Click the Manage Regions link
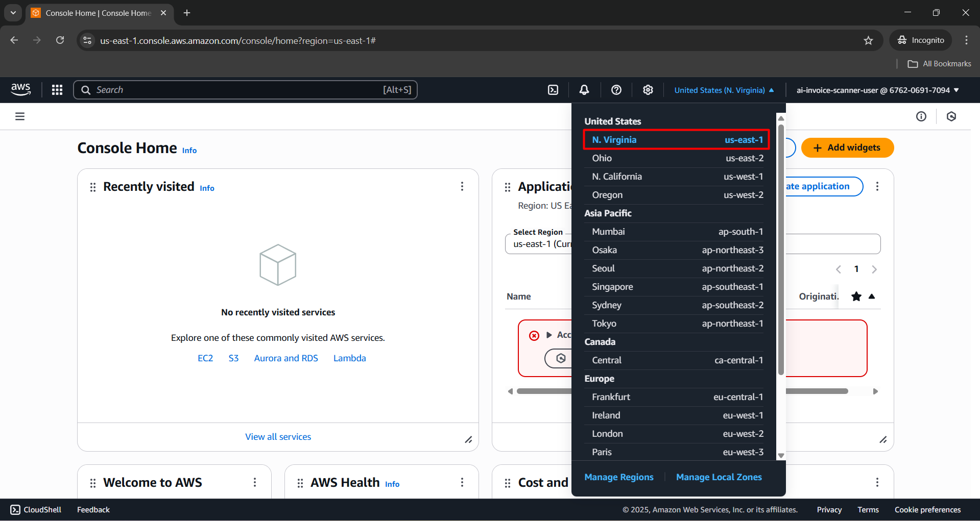 (x=618, y=477)
